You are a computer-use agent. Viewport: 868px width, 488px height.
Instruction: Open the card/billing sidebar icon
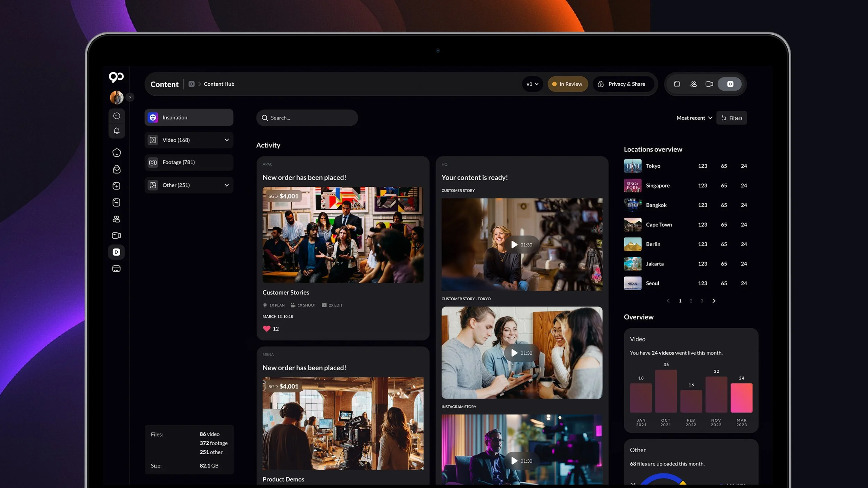point(117,269)
